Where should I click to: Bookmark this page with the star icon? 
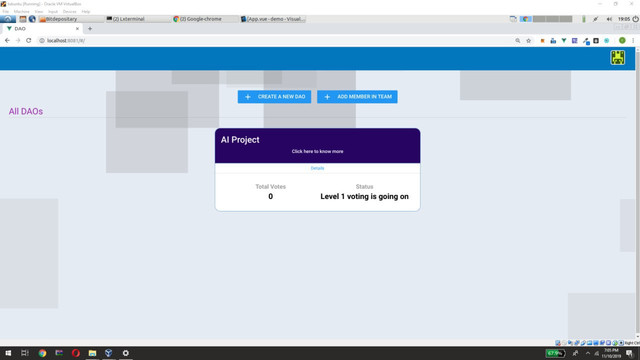click(x=529, y=41)
